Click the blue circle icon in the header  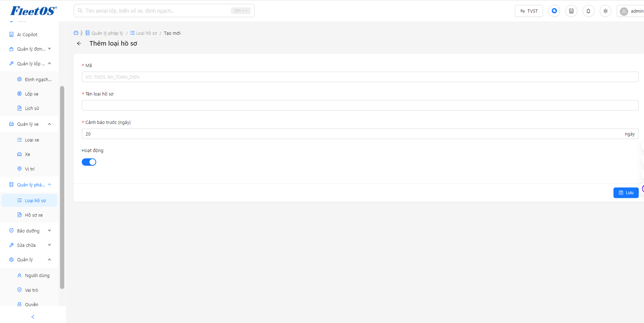[554, 11]
